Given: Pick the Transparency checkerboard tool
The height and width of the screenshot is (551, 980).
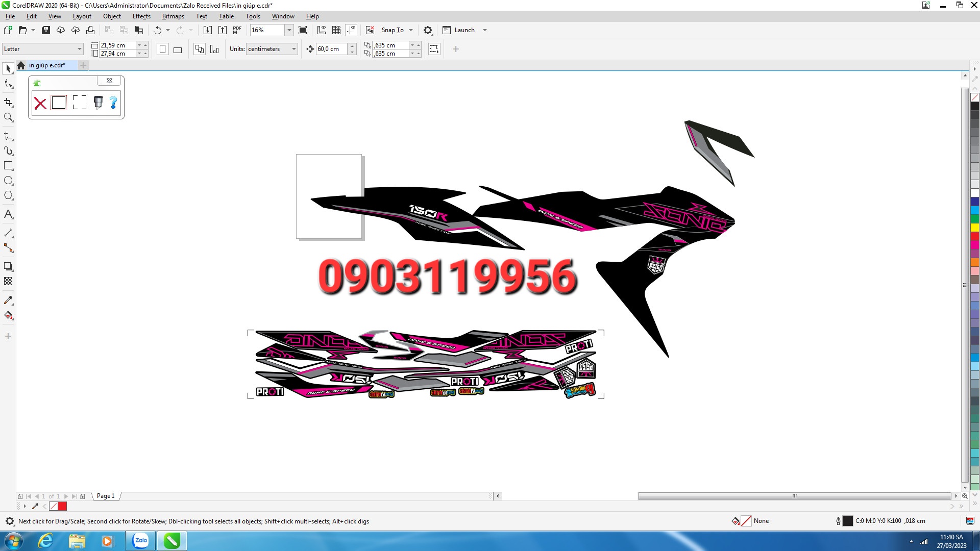Looking at the screenshot, I should tap(8, 281).
